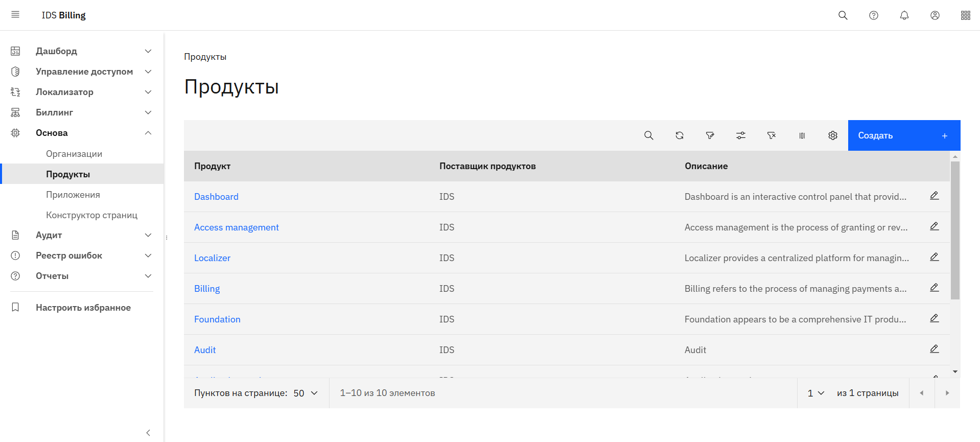Screen dimensions: 980x442
Task: Click the table vertical scrollbar thumb
Action: (x=955, y=230)
